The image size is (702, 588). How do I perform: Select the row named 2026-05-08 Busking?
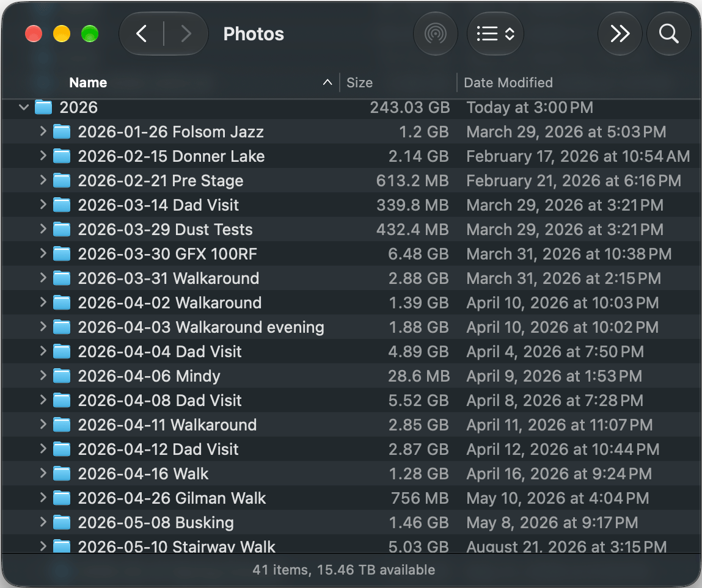pos(351,522)
